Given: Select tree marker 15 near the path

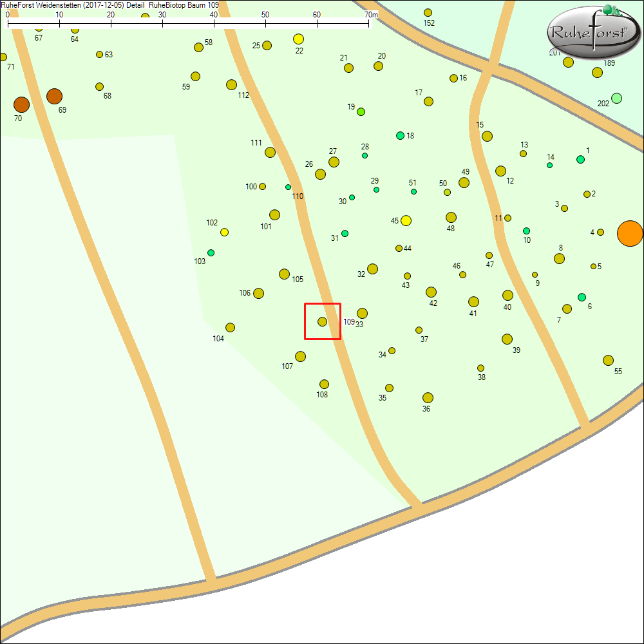Looking at the screenshot, I should 487,136.
